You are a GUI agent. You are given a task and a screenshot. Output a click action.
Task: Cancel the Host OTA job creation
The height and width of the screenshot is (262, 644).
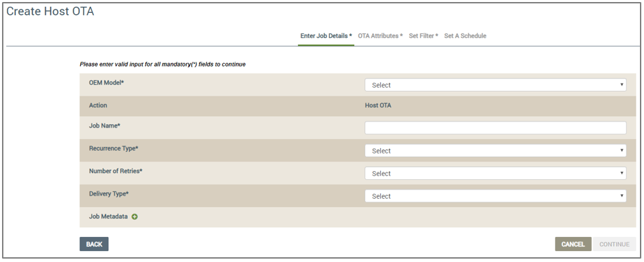tap(573, 244)
